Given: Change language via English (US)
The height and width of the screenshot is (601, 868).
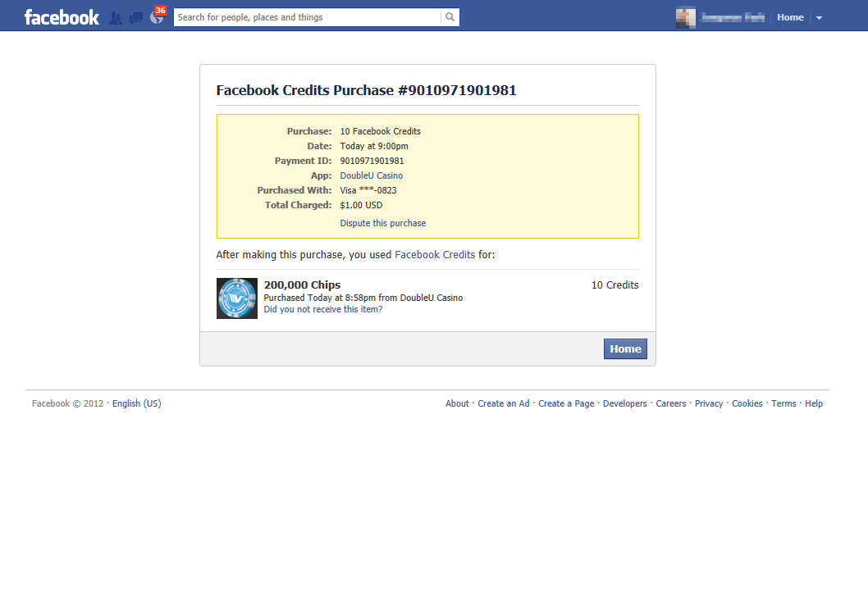Looking at the screenshot, I should point(137,403).
